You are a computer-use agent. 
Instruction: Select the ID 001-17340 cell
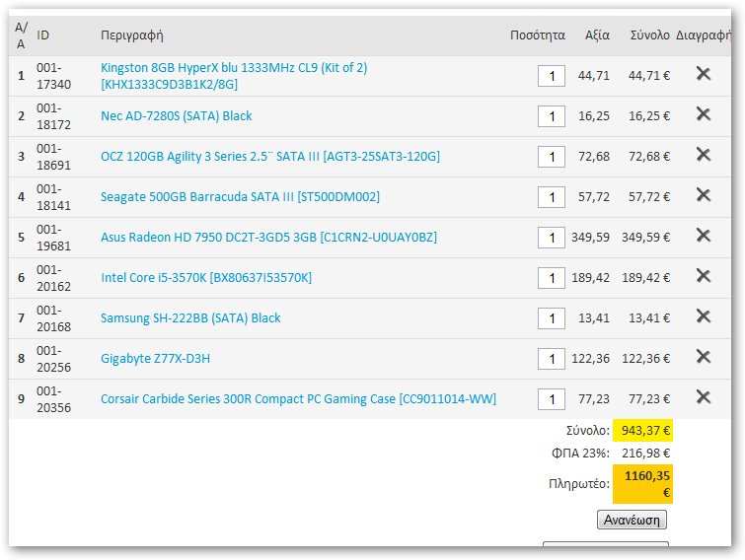pos(53,76)
